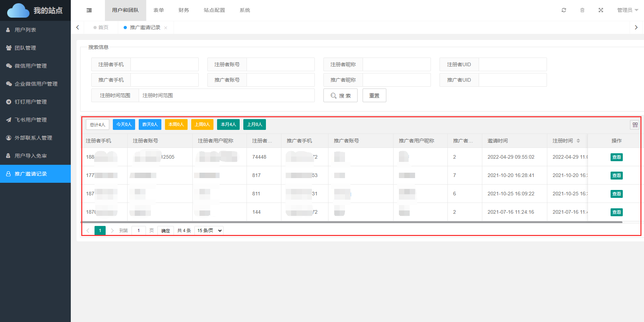Switch to the 财务 top menu
The image size is (644, 322).
pos(184,10)
